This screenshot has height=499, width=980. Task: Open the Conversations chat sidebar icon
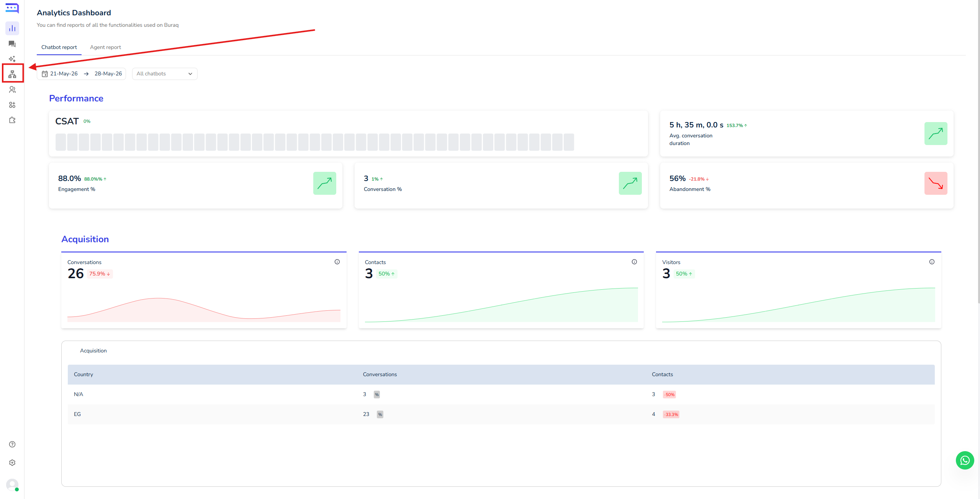(x=12, y=44)
